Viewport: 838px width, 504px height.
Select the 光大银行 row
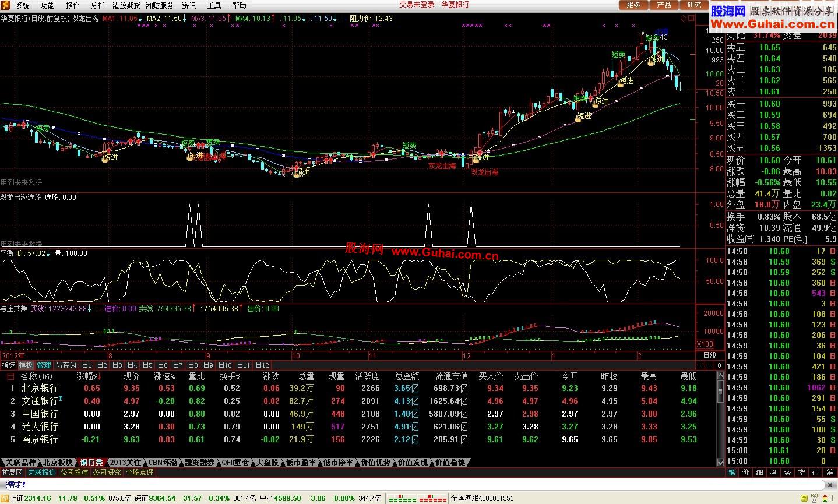point(358,427)
